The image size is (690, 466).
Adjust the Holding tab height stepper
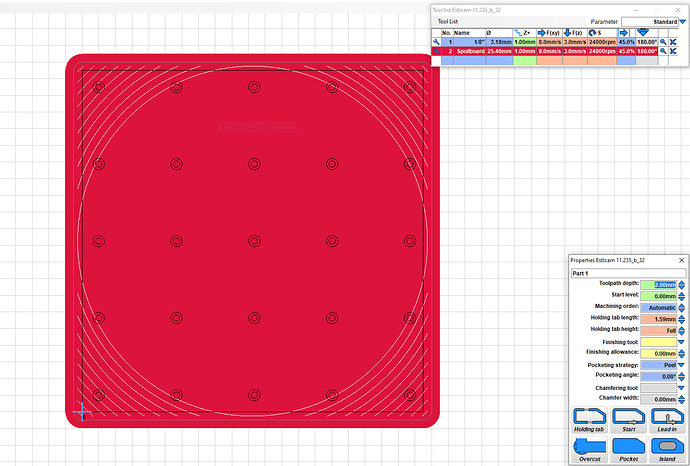pyautogui.click(x=682, y=330)
